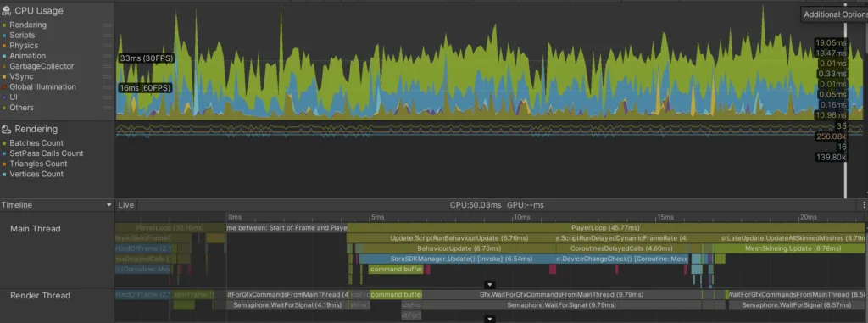Click the 10ms mark on the time ruler
The width and height of the screenshot is (868, 323).
(x=521, y=217)
